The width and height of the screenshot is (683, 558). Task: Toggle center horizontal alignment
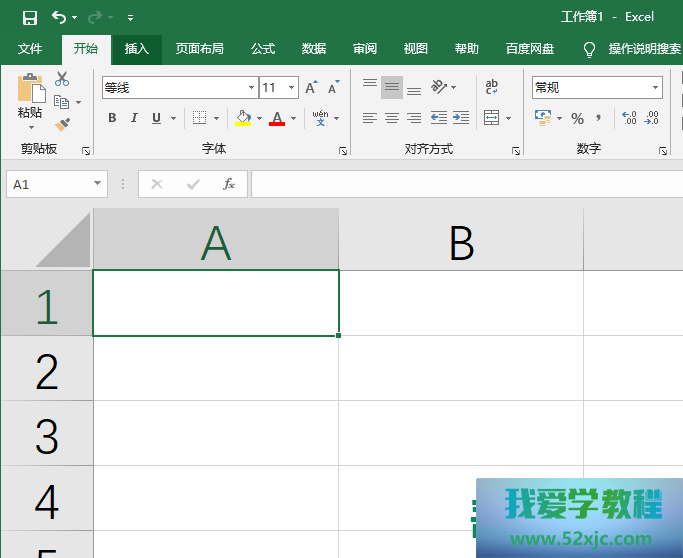pos(392,118)
